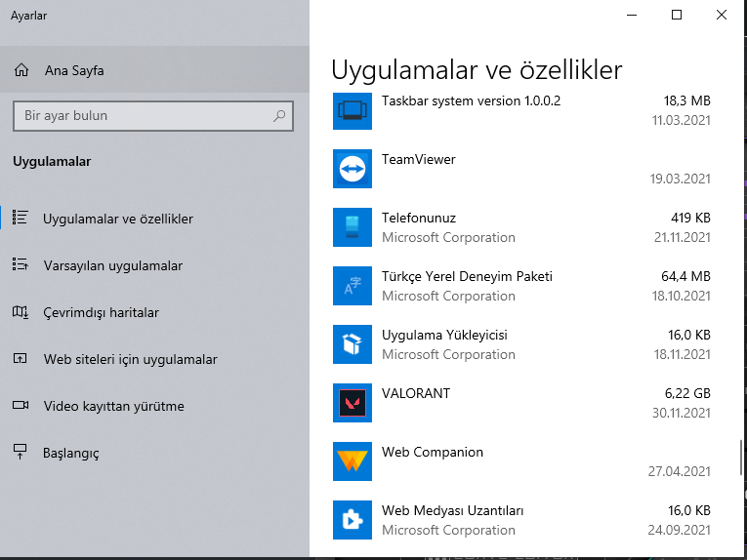Click the Başlangıç startup icon
The image size is (747, 560).
pyautogui.click(x=20, y=452)
